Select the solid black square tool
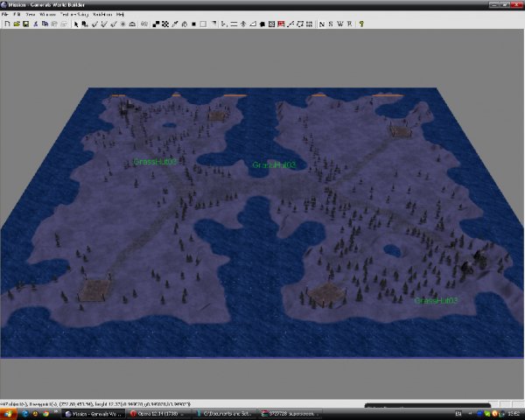The width and height of the screenshot is (525, 420). pos(193,24)
